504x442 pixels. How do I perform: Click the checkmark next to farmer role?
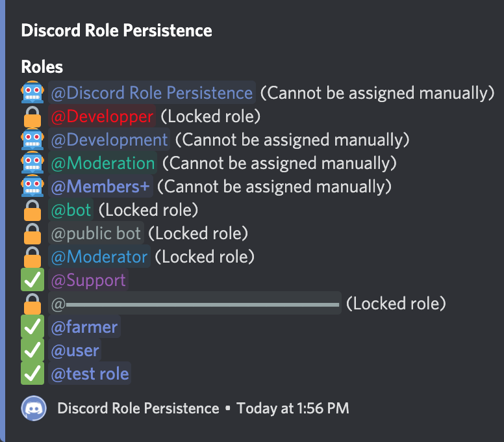(32, 327)
